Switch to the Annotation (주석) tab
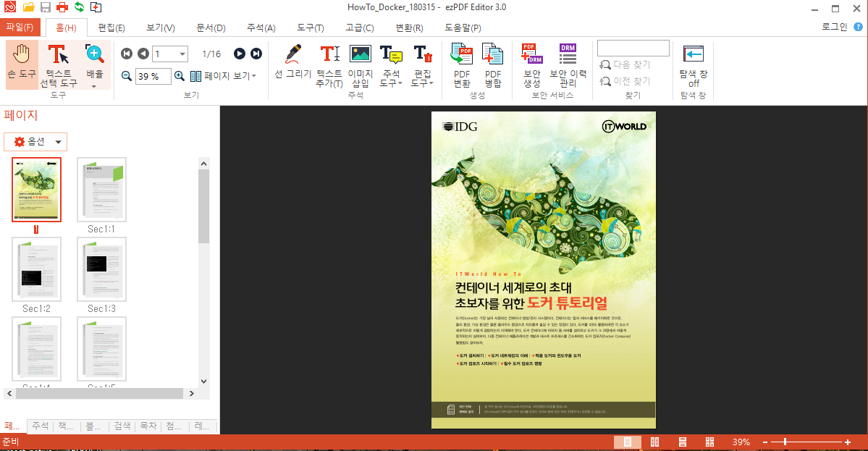Screen dimensions: 868x451 (261, 28)
